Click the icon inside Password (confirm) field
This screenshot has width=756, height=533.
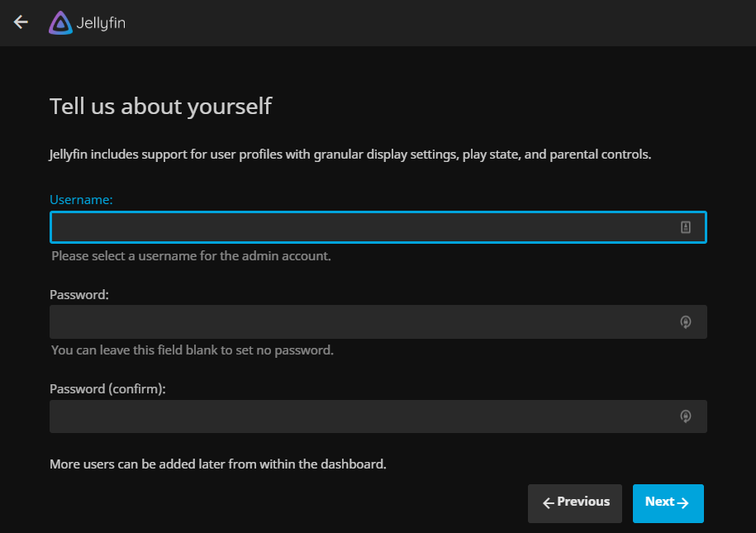685,416
